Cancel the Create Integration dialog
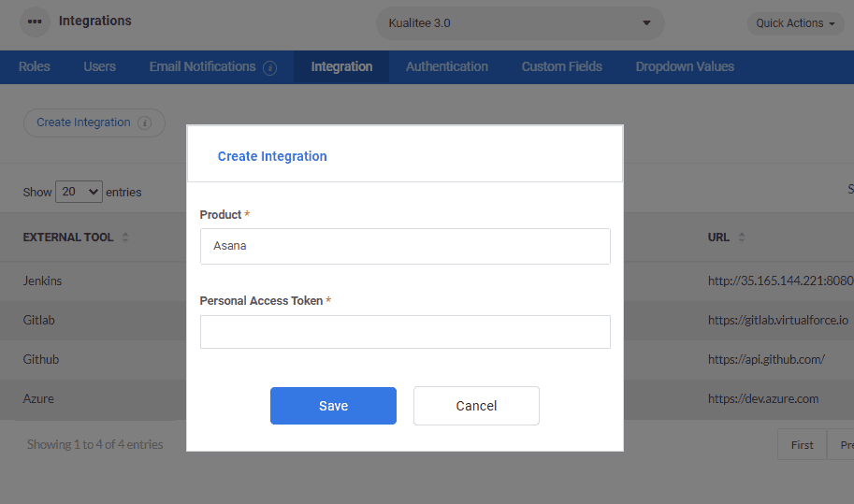This screenshot has width=854, height=504. click(x=476, y=406)
